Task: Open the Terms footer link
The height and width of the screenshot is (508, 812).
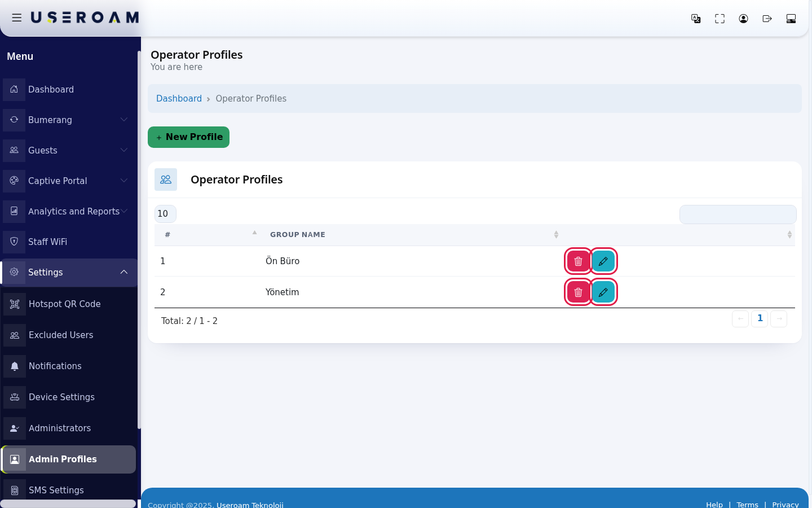Action: 747,505
